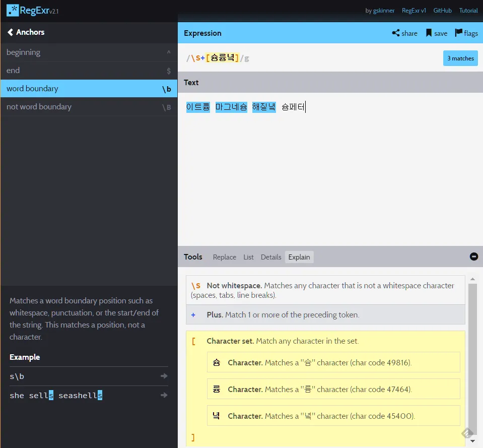Collapse the Tools panel with minus icon

click(474, 257)
